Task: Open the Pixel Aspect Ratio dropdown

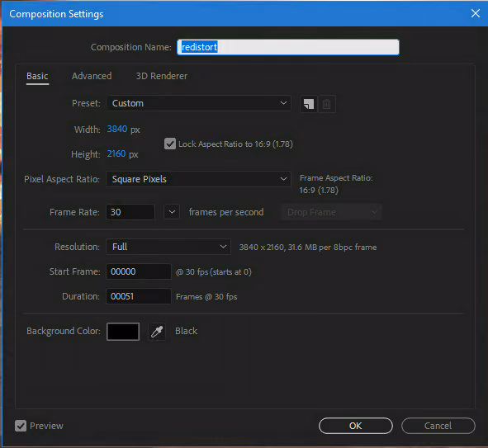Action: (x=199, y=179)
